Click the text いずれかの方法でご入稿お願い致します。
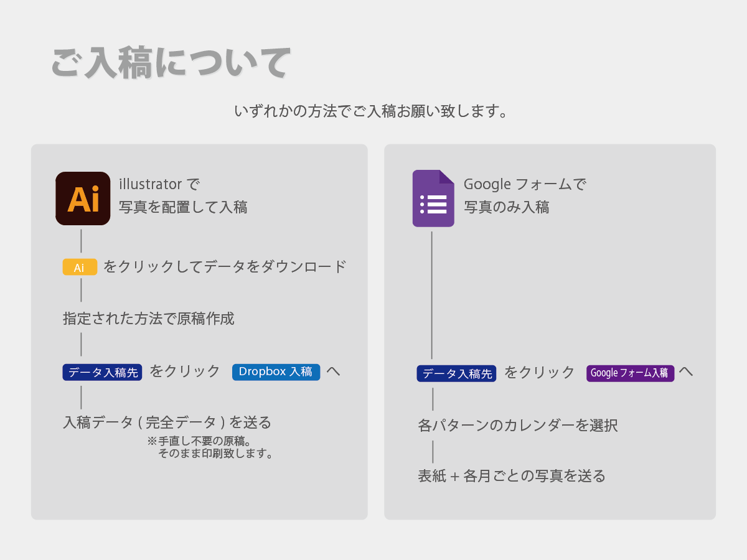This screenshot has height=560, width=747. click(x=374, y=112)
